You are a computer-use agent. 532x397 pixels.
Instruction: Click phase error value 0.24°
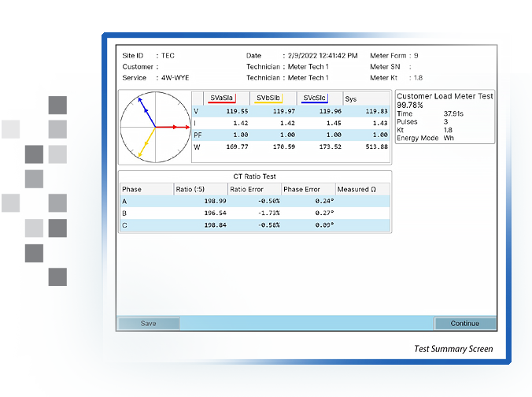pyautogui.click(x=324, y=201)
